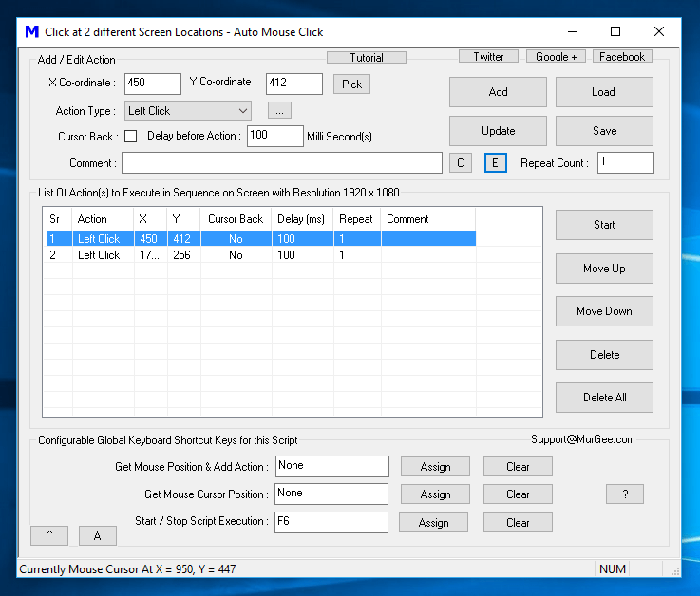Click the Repeat column header
The image size is (700, 596).
[x=357, y=219]
